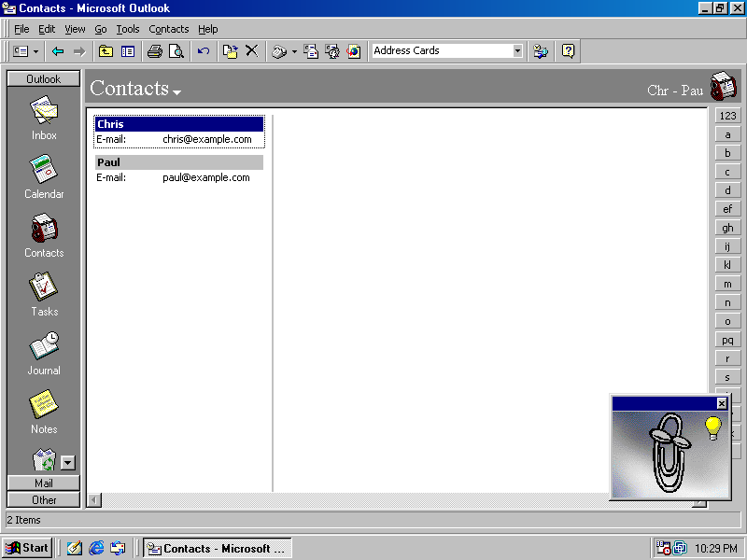
Task: Jump to the 'kl' index tab
Action: [x=727, y=265]
